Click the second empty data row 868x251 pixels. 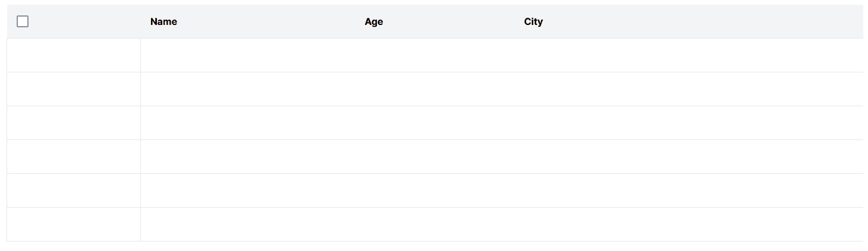tap(435, 89)
